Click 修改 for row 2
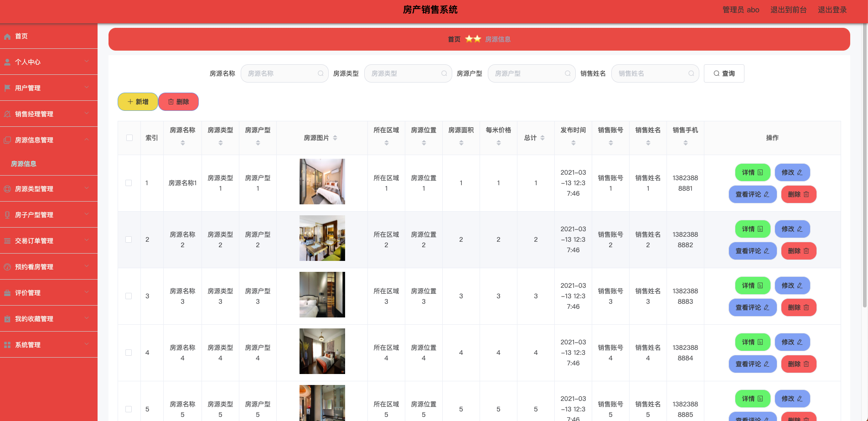 click(792, 229)
